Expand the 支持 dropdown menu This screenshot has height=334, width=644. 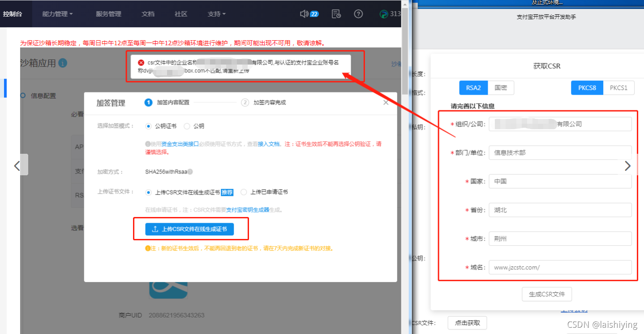(217, 14)
